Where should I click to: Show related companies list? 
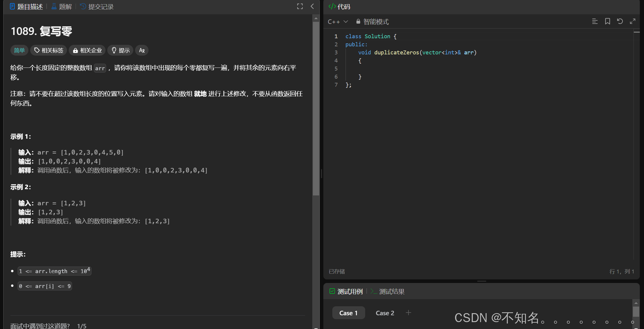point(87,50)
